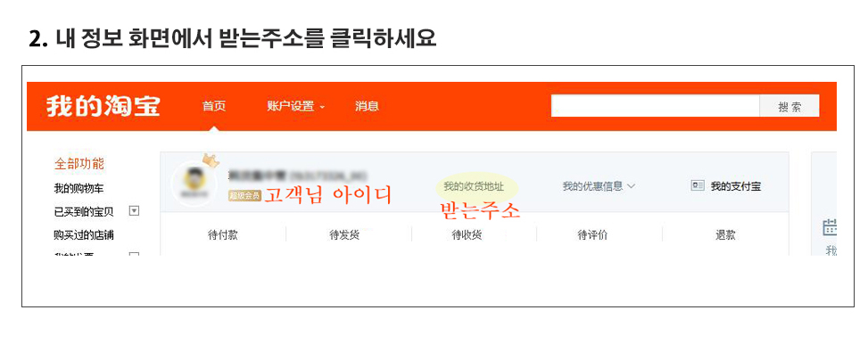
Task: Open the 账户设置 dropdown menu
Action: tap(295, 106)
